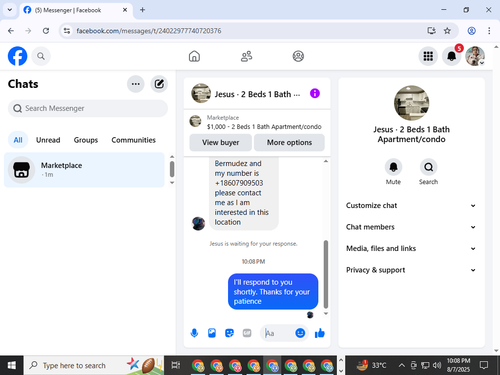Focus the Search Messenger field

coord(88,108)
